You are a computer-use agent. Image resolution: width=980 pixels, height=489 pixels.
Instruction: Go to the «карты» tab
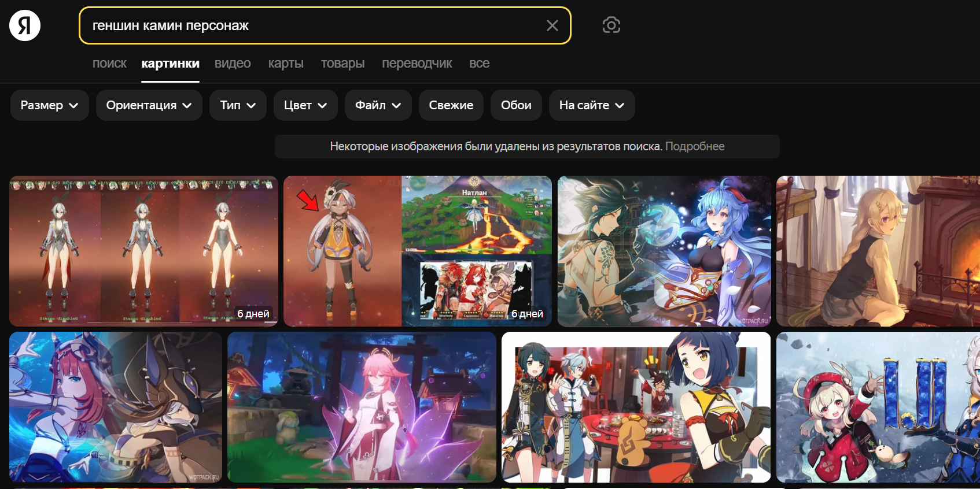point(286,64)
